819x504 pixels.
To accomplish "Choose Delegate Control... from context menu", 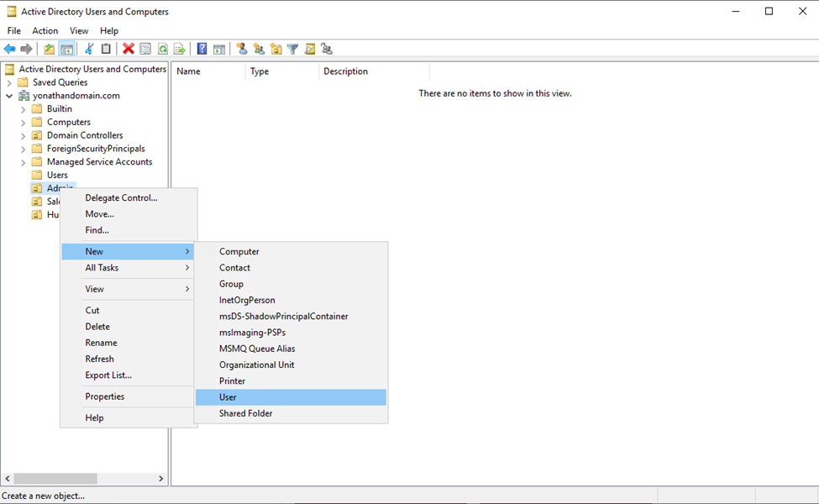I will point(128,197).
